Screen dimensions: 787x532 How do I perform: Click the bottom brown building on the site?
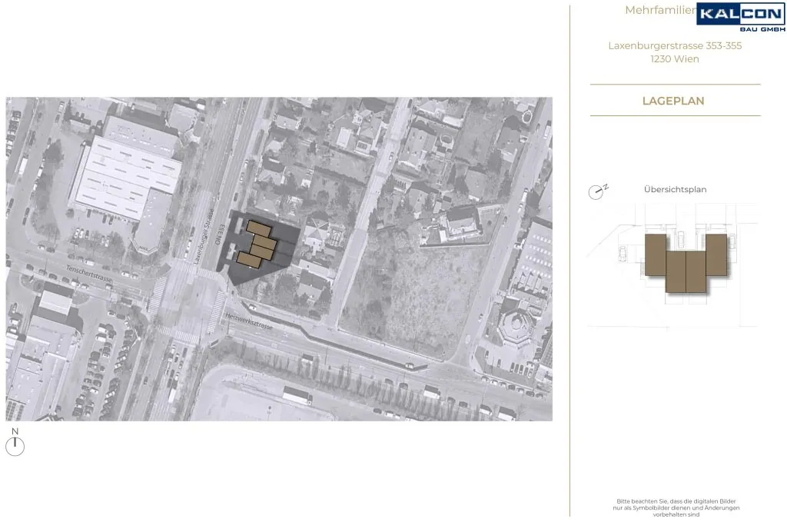tap(249, 261)
